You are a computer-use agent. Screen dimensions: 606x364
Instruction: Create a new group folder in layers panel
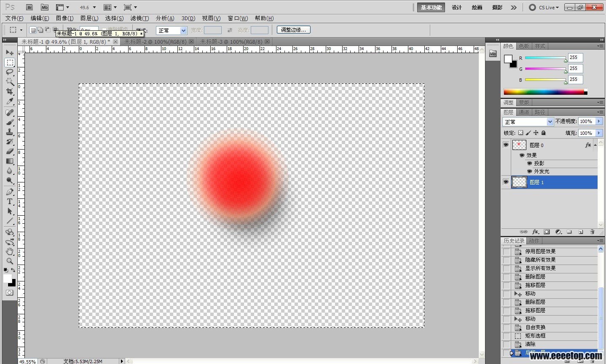click(569, 232)
